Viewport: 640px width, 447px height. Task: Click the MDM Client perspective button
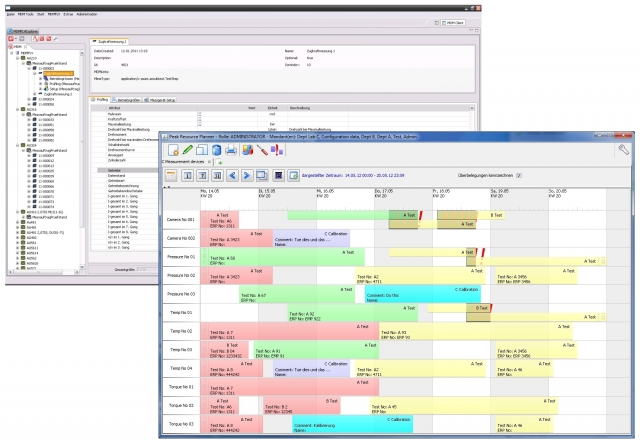[x=453, y=23]
